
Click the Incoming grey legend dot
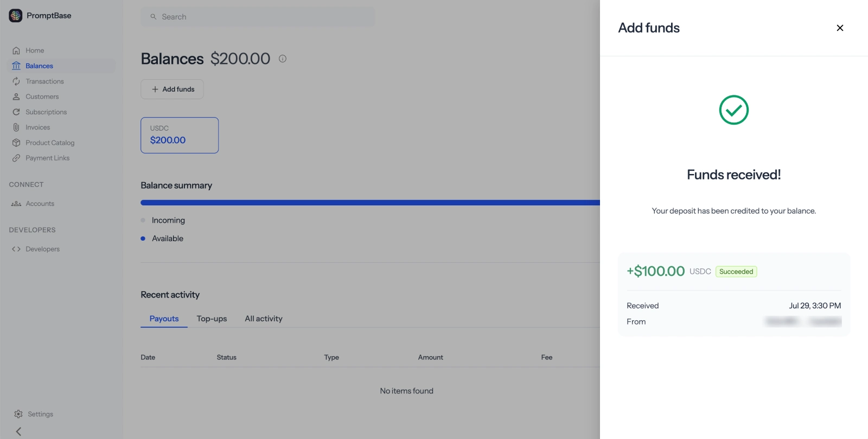pos(143,221)
